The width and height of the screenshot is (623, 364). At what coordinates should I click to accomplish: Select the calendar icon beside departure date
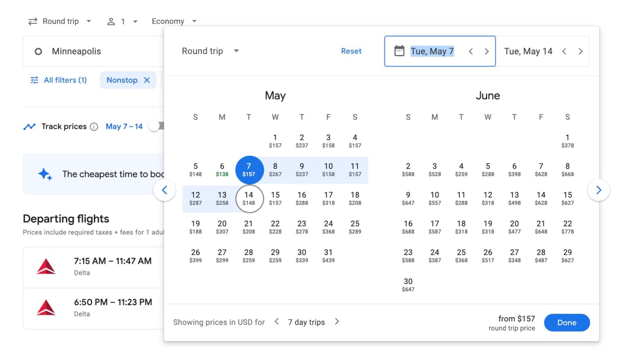click(400, 51)
